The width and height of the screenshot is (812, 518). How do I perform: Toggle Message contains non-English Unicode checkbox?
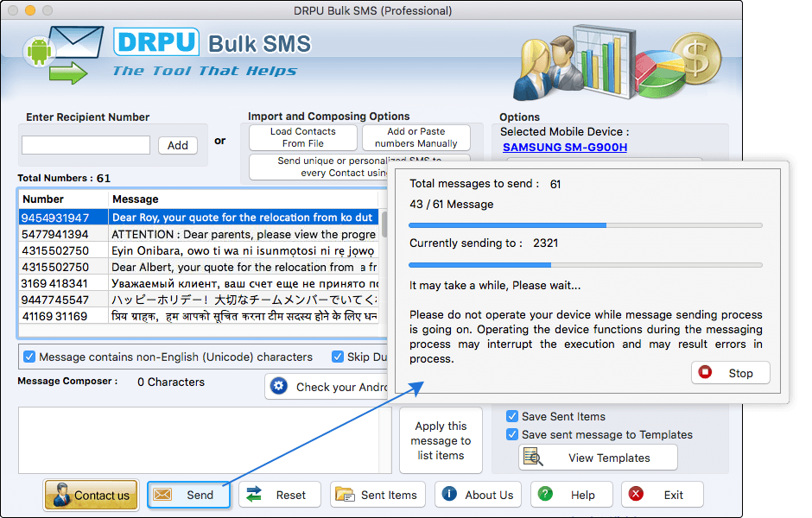[29, 357]
